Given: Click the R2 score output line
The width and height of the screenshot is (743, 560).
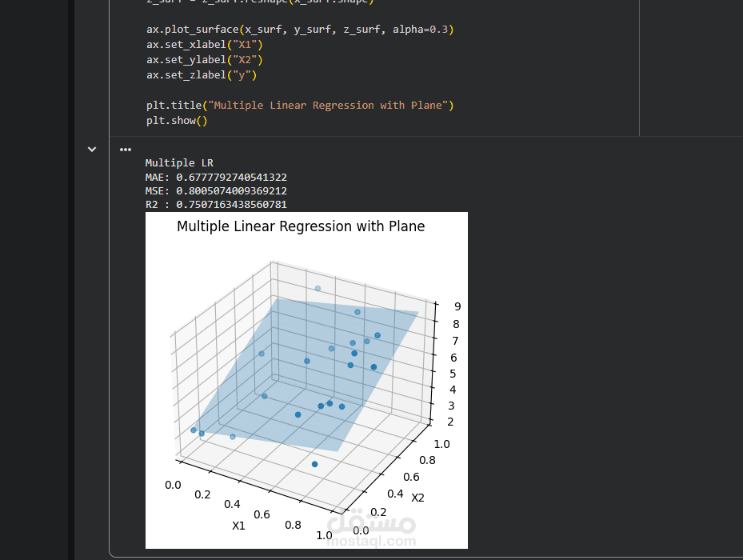Looking at the screenshot, I should tap(216, 205).
